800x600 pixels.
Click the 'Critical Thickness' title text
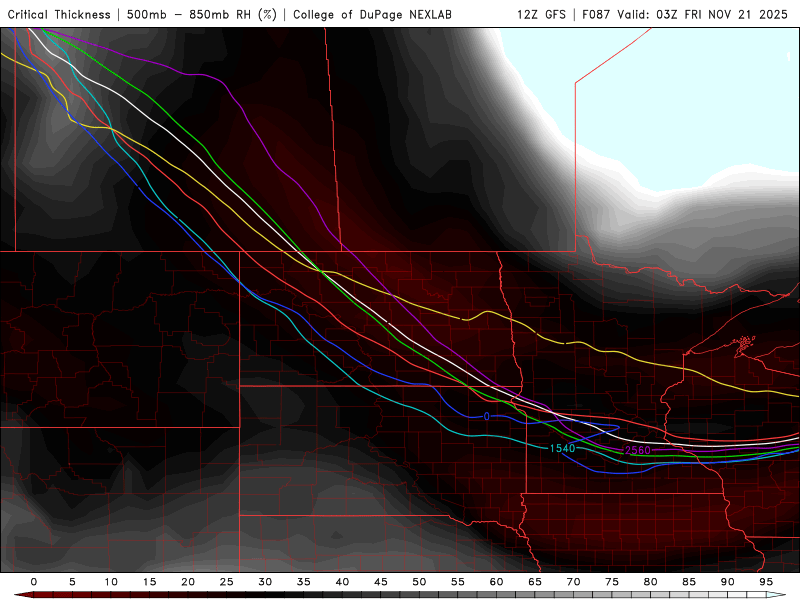coord(59,14)
